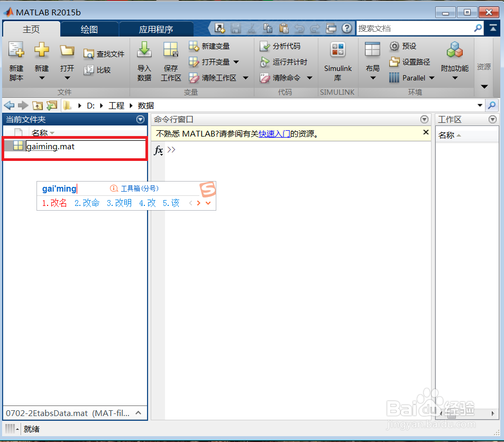Click 数据 folder in address path
The width and height of the screenshot is (504, 442).
tap(146, 105)
